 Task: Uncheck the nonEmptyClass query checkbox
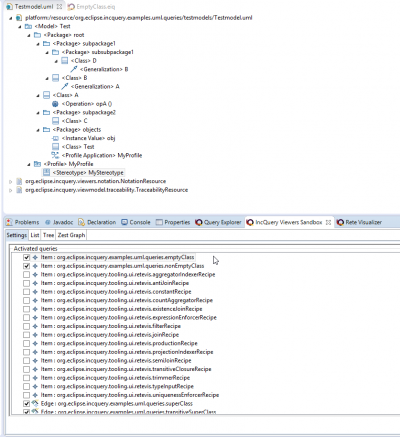pos(26,266)
